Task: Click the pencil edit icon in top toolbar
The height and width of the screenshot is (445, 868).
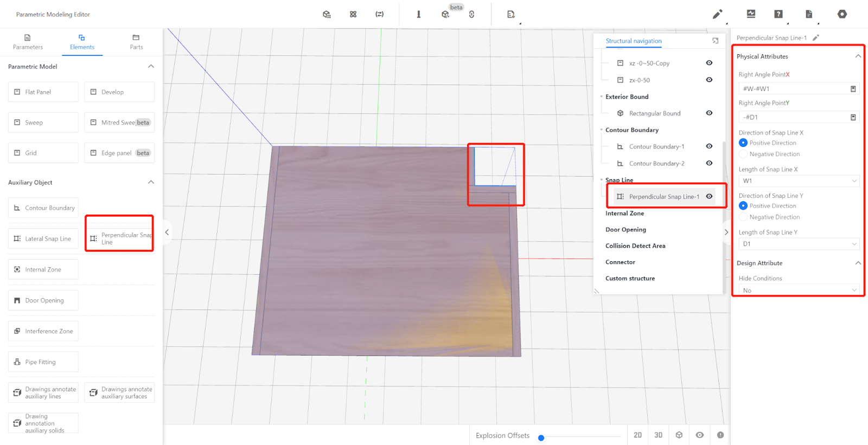Action: [717, 15]
